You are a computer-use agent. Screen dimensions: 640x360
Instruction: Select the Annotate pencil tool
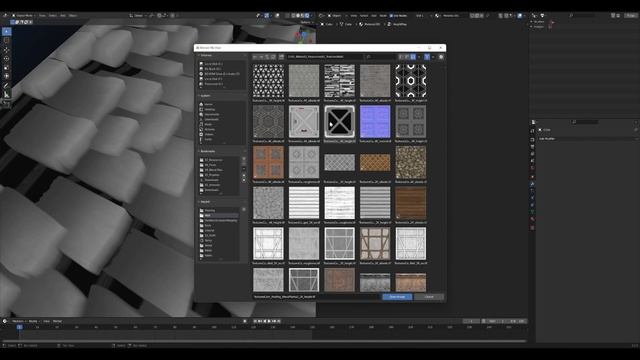coord(7,86)
